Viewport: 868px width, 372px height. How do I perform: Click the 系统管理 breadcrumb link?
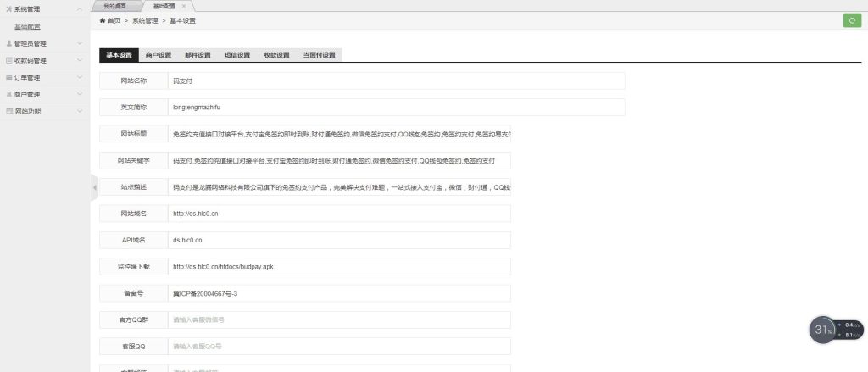pos(145,19)
